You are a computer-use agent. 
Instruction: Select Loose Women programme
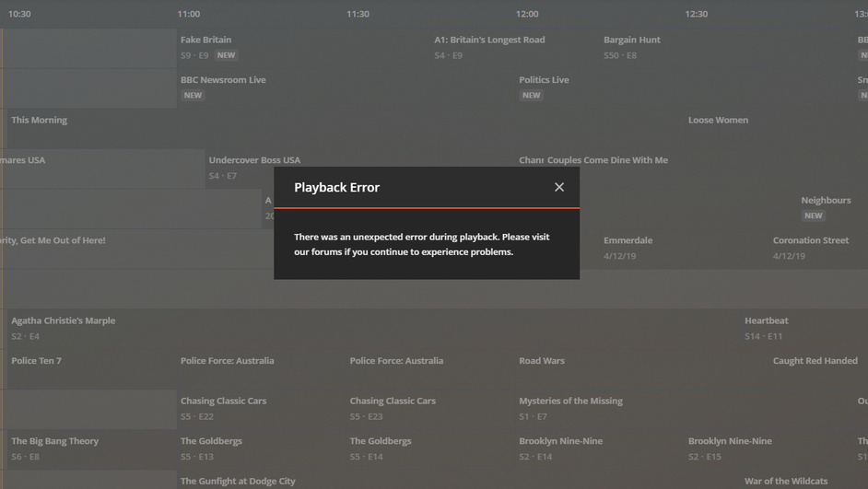click(777, 128)
